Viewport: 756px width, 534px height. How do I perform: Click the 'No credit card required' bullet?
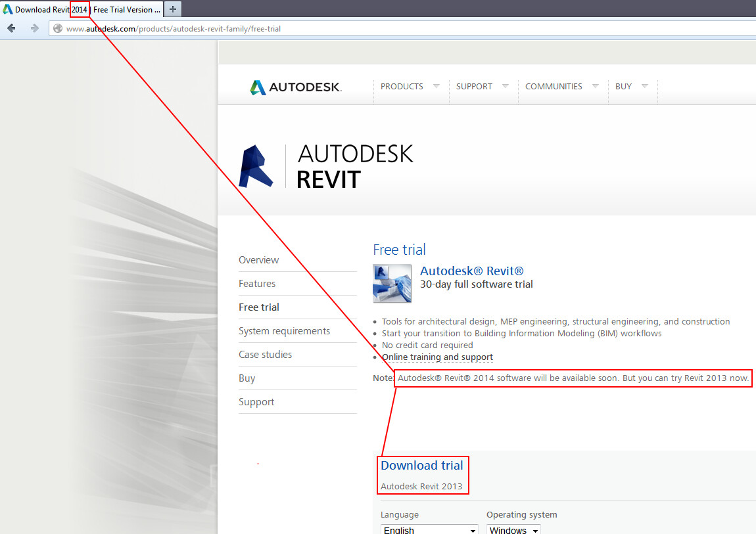point(427,345)
